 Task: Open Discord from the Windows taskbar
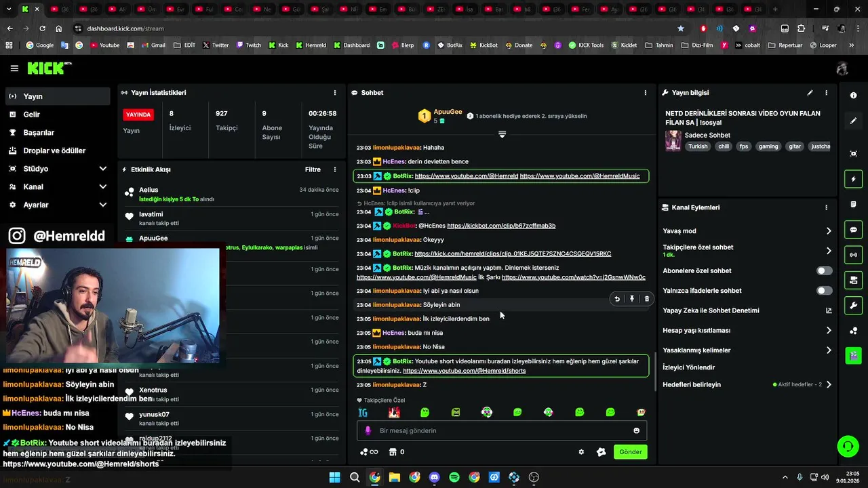[x=435, y=477]
